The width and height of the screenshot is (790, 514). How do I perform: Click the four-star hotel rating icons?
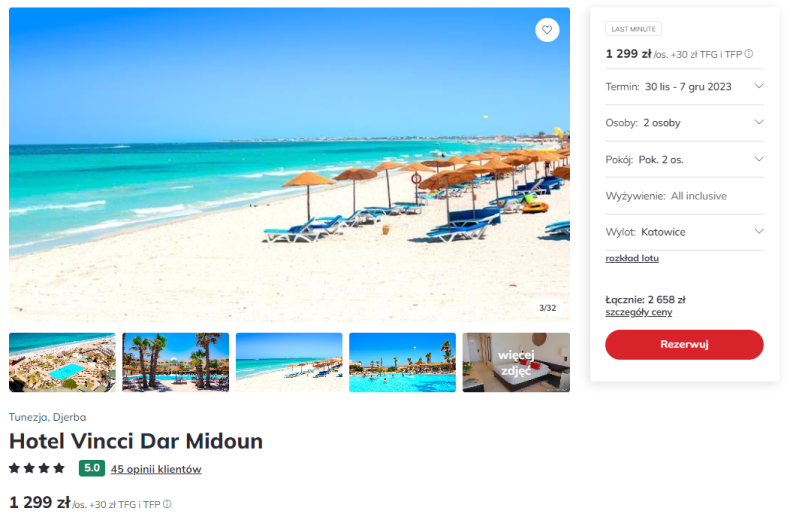(37, 468)
